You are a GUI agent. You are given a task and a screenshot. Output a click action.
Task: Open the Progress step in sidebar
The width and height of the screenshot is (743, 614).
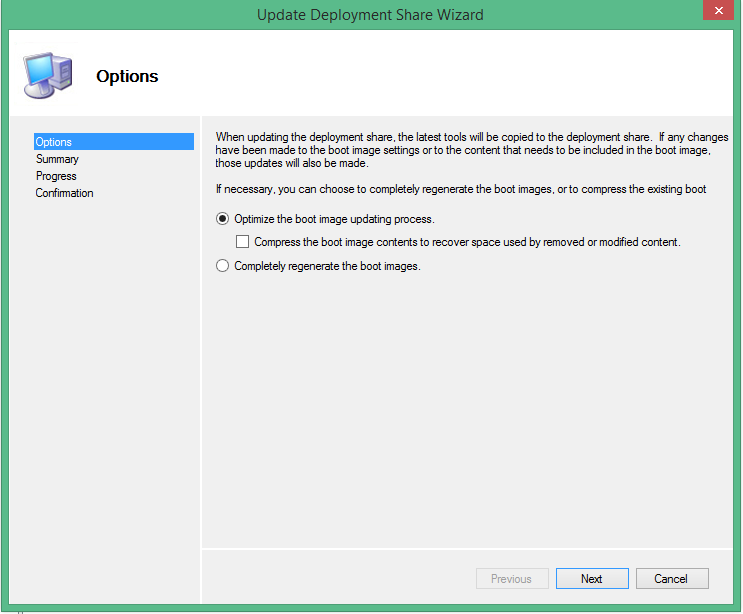click(56, 176)
